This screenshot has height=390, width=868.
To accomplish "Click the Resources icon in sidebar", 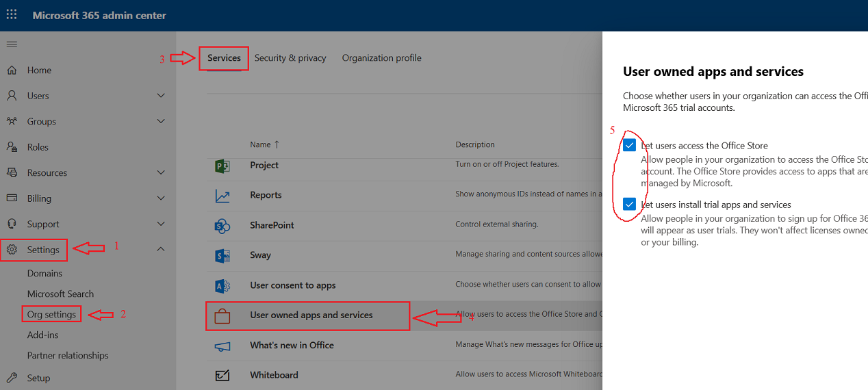I will (x=12, y=172).
